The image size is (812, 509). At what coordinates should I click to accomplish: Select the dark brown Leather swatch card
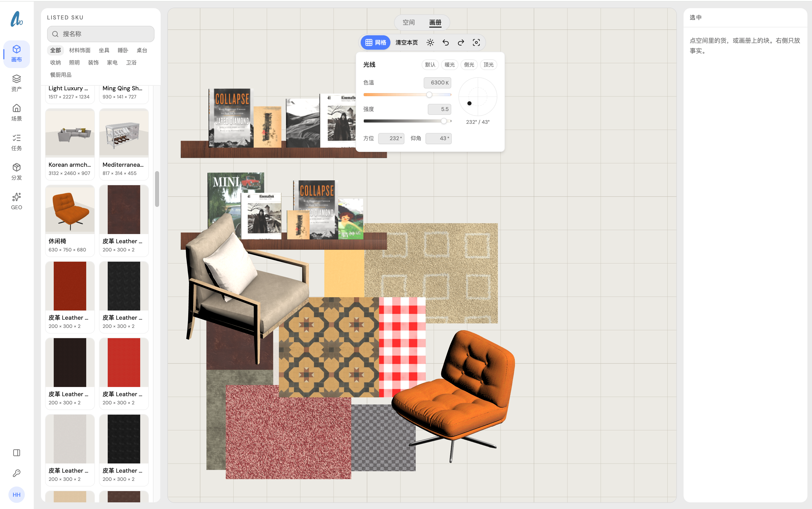[124, 220]
